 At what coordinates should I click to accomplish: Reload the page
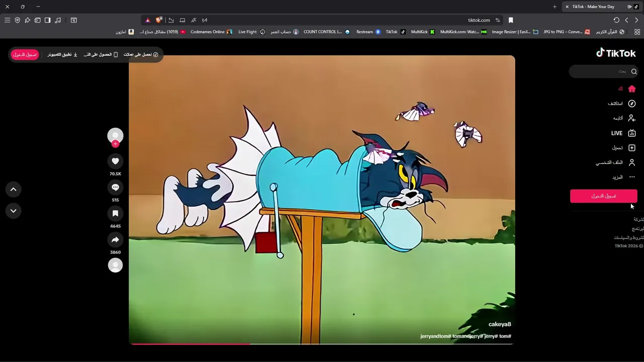click(x=616, y=20)
